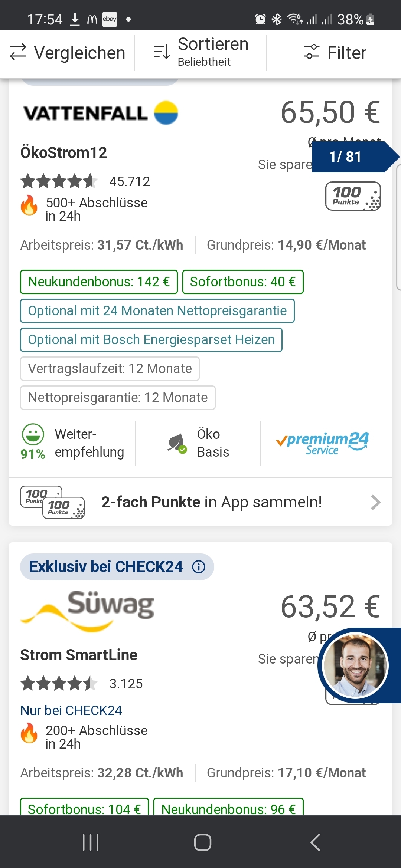Open the advisor chat avatar
Screen dimensions: 401x868
click(x=355, y=665)
